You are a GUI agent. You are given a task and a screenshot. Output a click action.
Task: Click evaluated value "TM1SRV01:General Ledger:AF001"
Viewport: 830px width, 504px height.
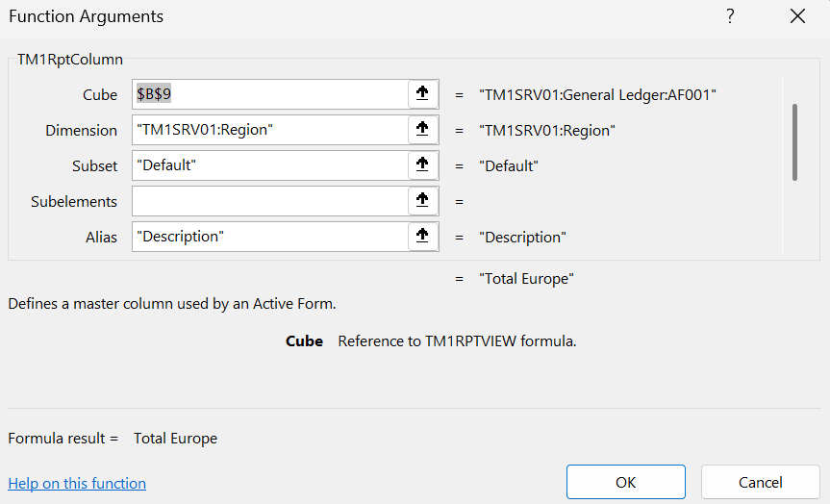click(597, 95)
